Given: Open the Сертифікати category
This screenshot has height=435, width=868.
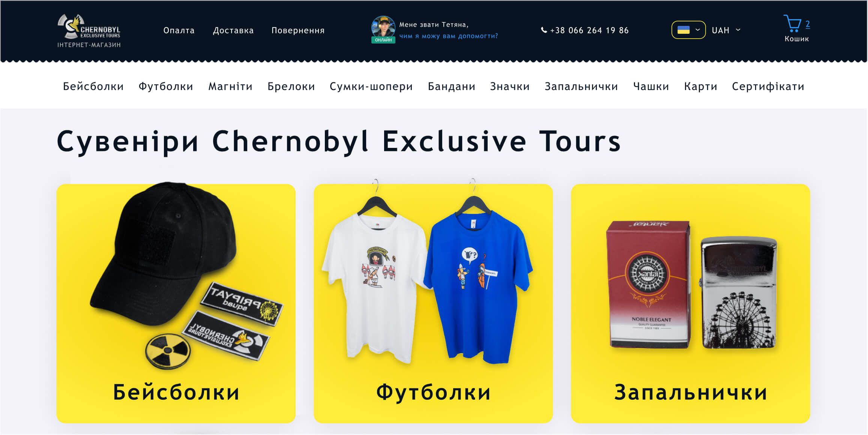Looking at the screenshot, I should [768, 86].
